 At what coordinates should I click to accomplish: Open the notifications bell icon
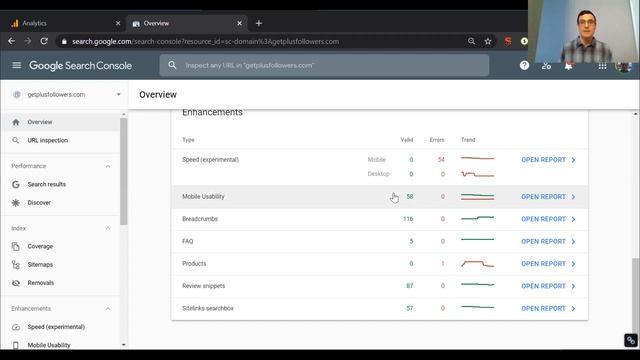(569, 66)
